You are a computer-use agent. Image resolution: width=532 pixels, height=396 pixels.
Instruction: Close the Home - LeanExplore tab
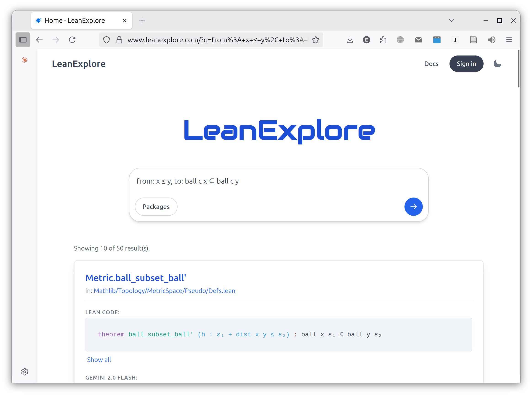pyautogui.click(x=125, y=21)
